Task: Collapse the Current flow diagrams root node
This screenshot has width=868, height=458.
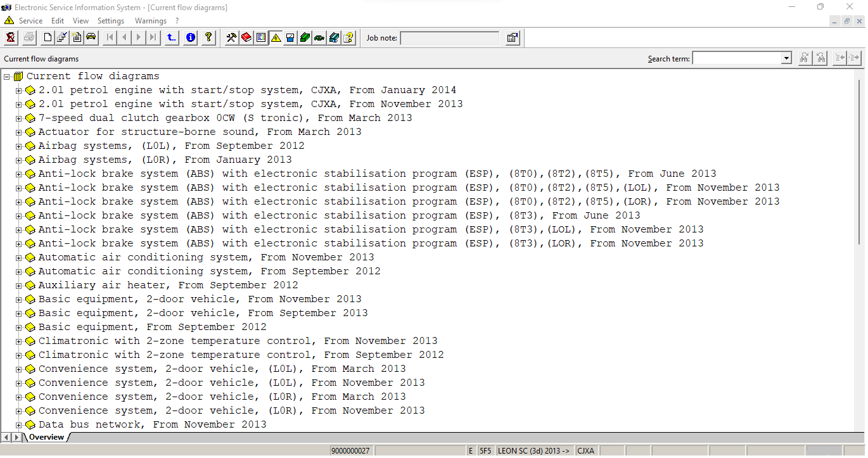Action: coord(6,77)
